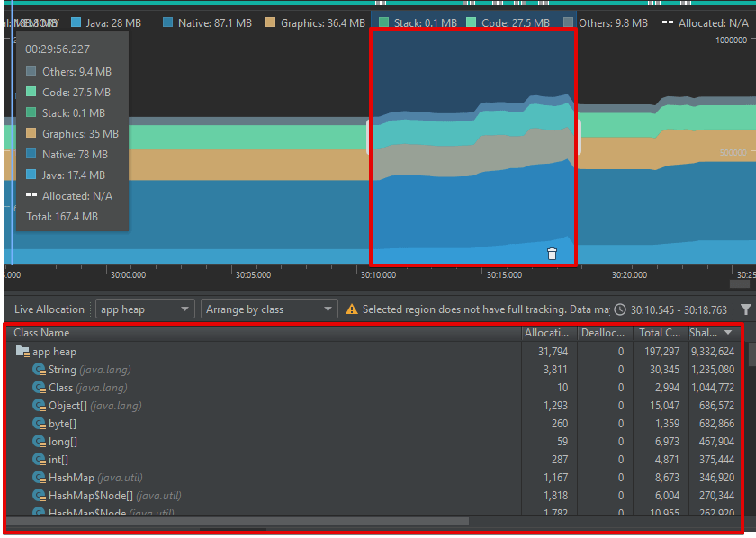Click the 30:15.000 mark on the timeline
756x538 pixels.
tap(504, 275)
